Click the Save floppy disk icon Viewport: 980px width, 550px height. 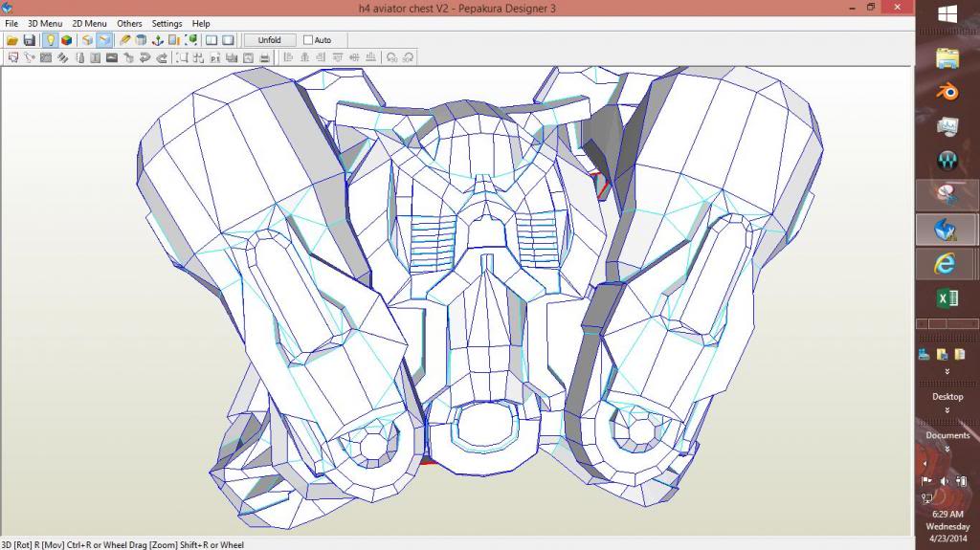pos(29,40)
